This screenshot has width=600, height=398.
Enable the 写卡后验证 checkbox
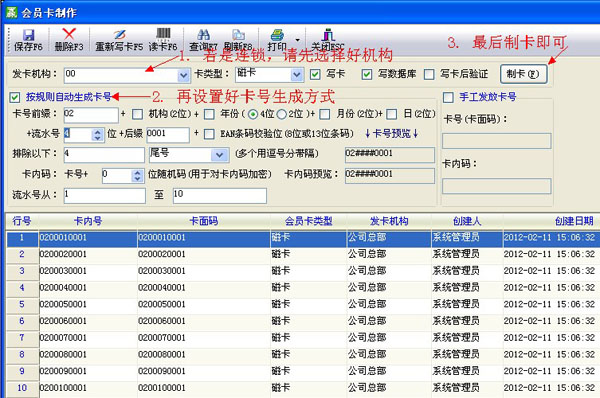pyautogui.click(x=429, y=74)
